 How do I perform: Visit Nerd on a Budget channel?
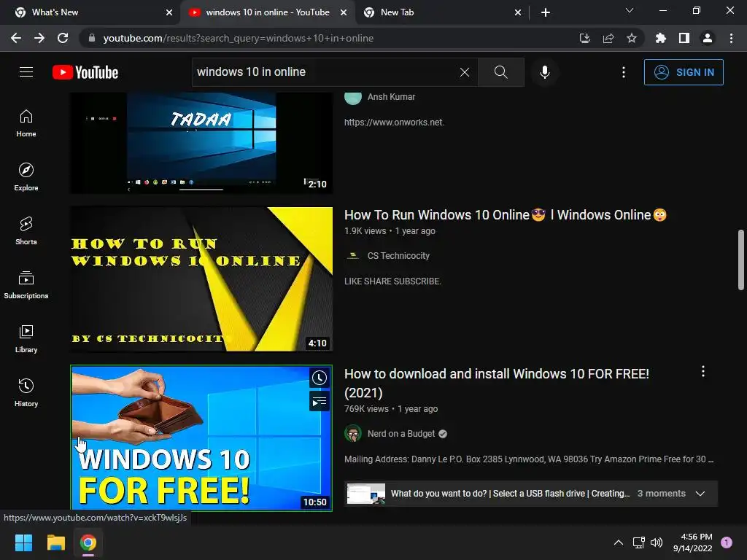[x=401, y=434]
